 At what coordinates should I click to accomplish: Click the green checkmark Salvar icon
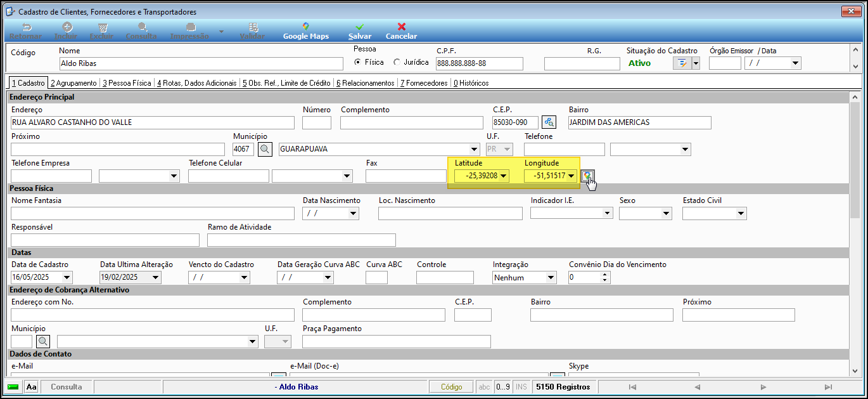point(359,27)
